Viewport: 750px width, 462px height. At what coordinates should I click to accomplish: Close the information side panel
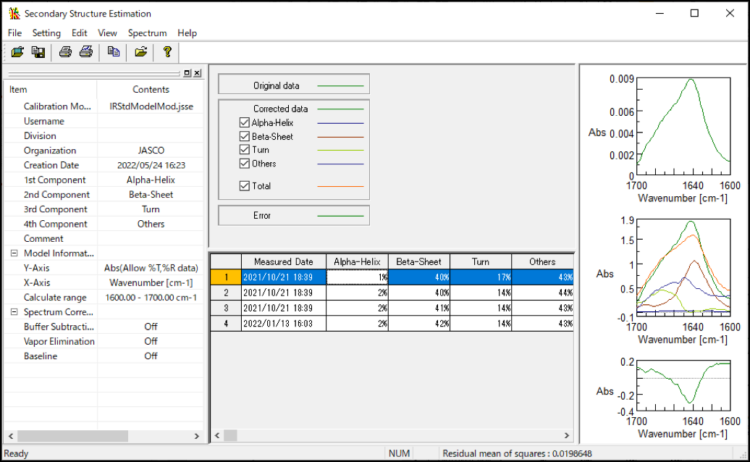coord(197,73)
